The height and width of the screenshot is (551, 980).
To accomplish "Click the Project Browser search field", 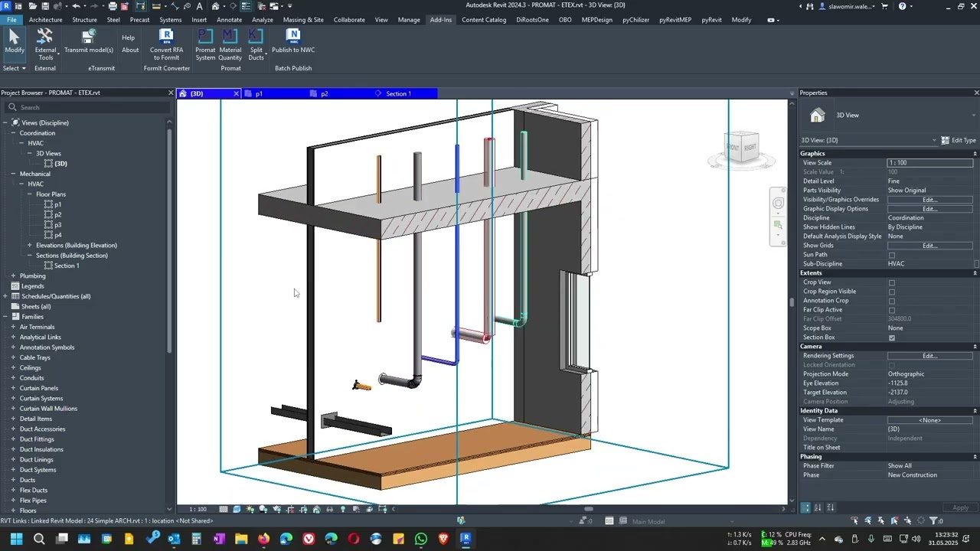I will [x=86, y=107].
